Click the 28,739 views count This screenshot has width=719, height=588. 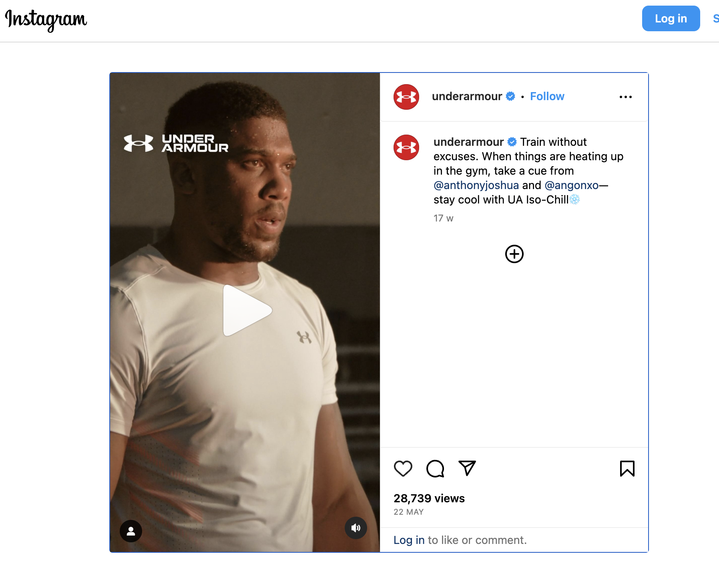[x=429, y=498]
